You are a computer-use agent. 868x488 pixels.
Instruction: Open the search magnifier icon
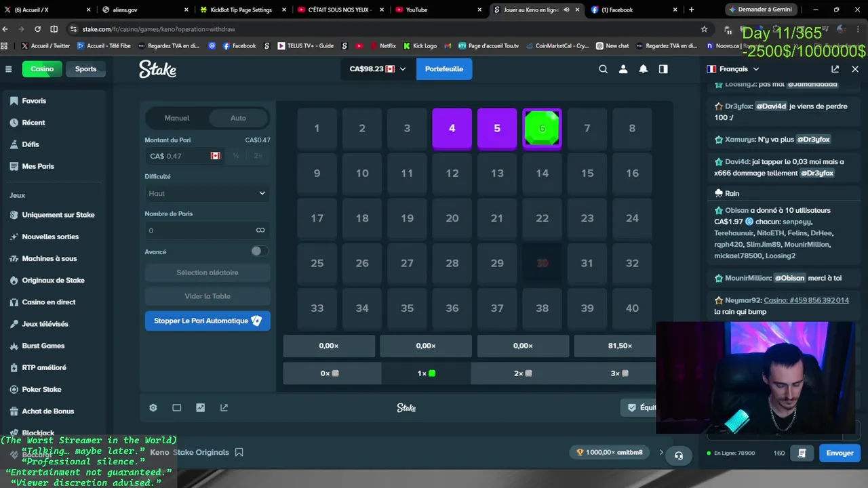coord(603,69)
